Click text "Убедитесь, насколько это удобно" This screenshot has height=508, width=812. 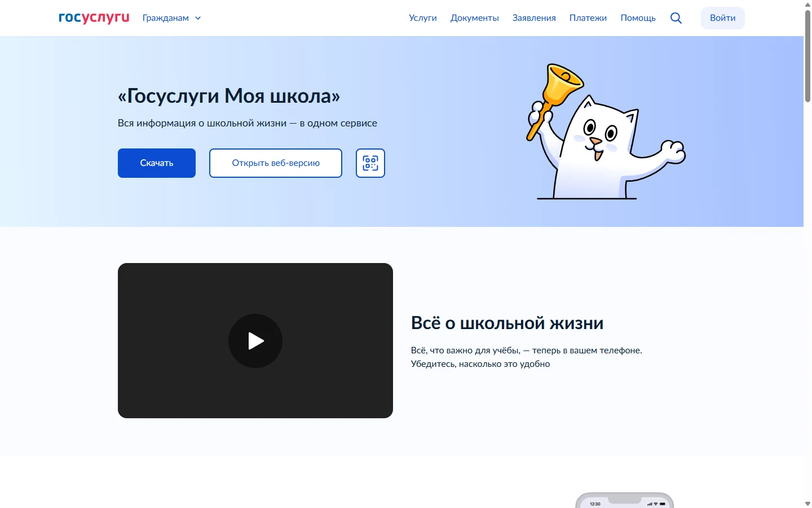pos(480,364)
